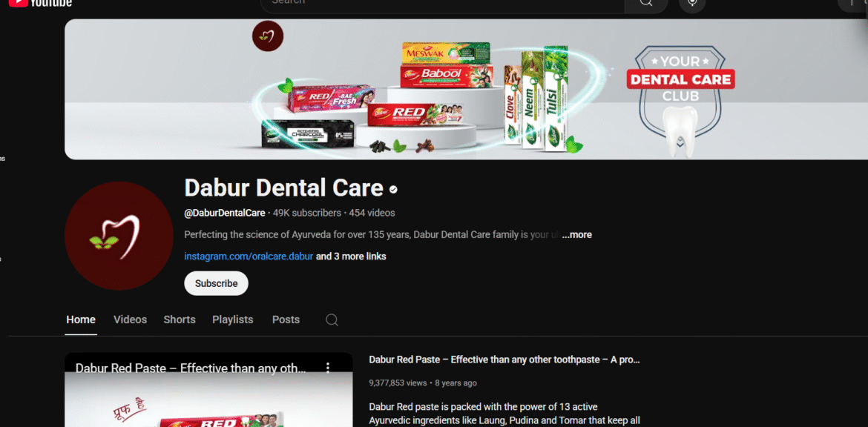Open the Shorts tab
The height and width of the screenshot is (427, 868).
(180, 320)
